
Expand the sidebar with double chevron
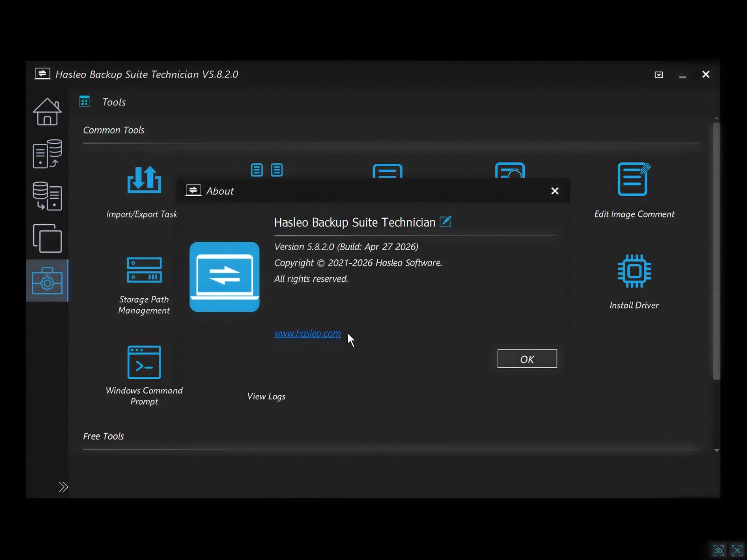pos(63,487)
